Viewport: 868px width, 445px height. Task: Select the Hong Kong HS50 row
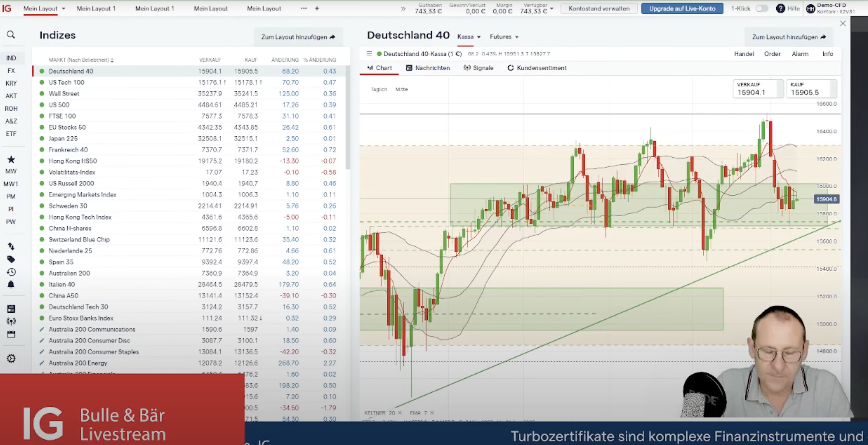pos(189,161)
